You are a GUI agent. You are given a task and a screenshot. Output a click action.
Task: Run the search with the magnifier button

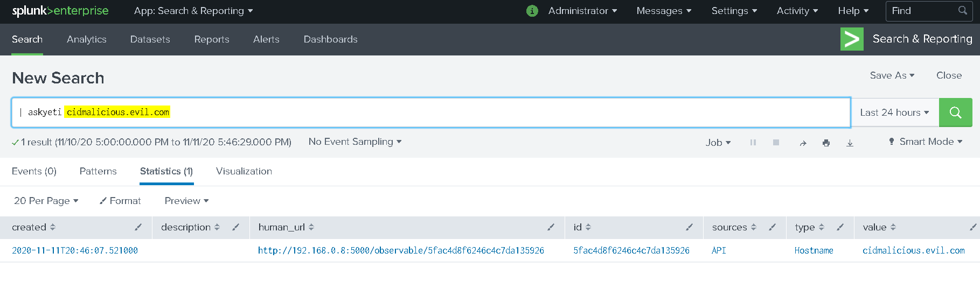click(955, 113)
